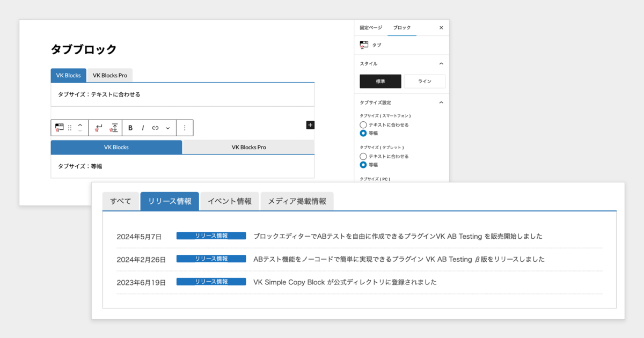Close the block settings sidebar with X
The image size is (644, 338).
pos(441,27)
